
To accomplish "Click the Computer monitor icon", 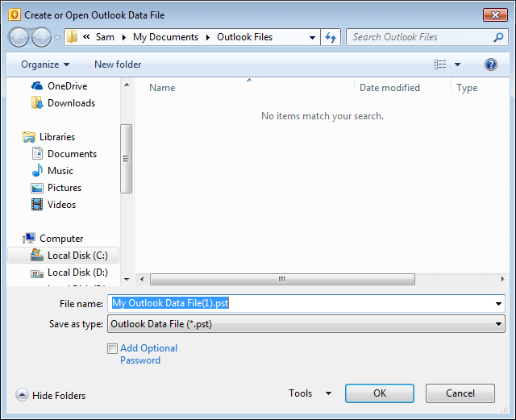I will tap(29, 238).
